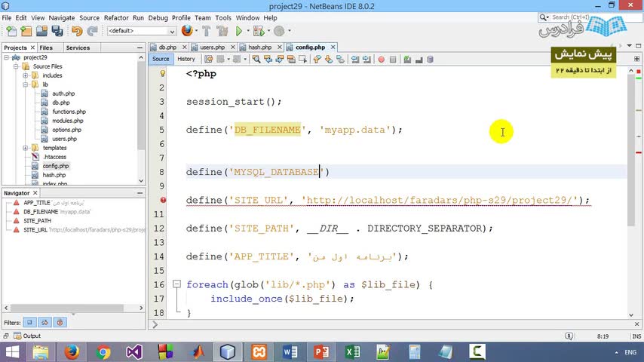644x362 pixels.
Task: Select functions.php in project tree
Action: 69,112
